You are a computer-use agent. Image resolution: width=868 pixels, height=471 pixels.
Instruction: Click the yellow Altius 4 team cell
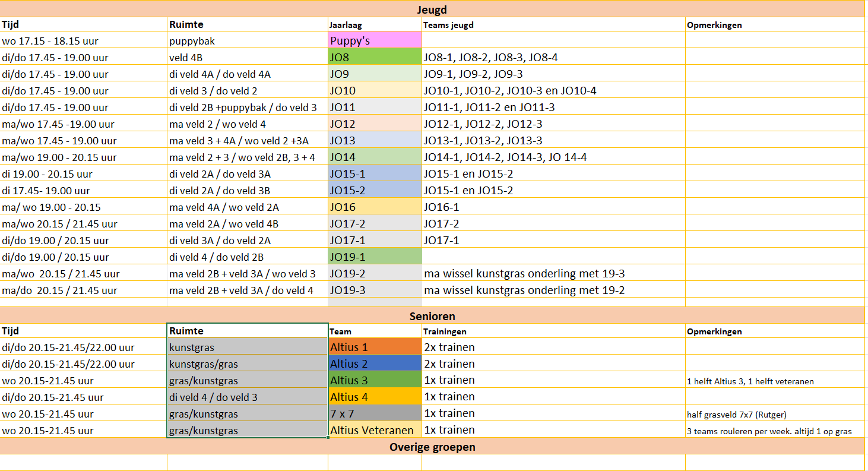click(x=374, y=397)
